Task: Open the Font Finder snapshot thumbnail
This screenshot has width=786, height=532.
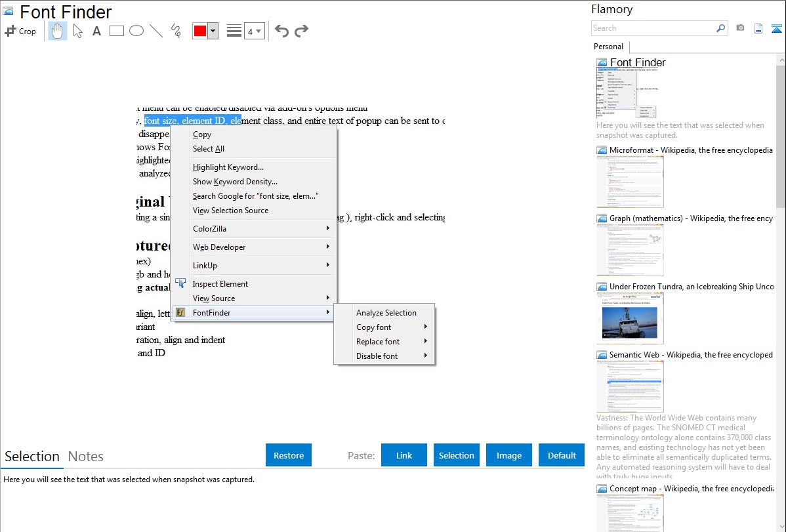Action: click(x=626, y=94)
